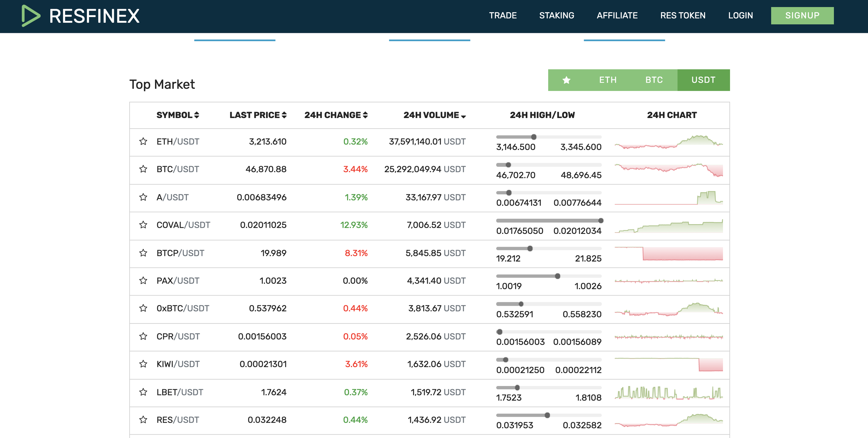Click star icon for BTCP/USDT

click(143, 253)
